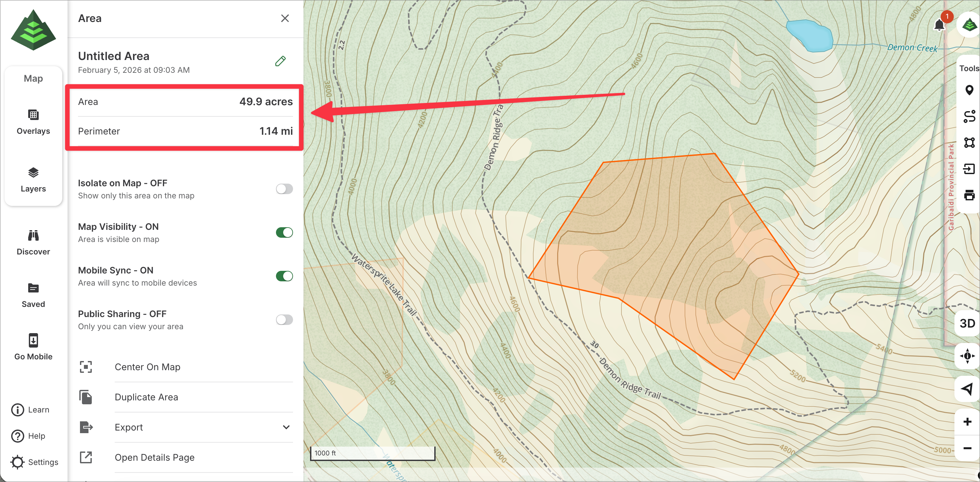Open the Layers sidebar tab
Image resolution: width=980 pixels, height=482 pixels.
(33, 180)
